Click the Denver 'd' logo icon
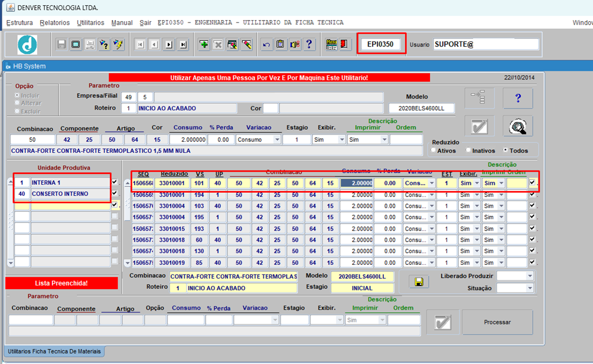The width and height of the screenshot is (593, 364). [27, 45]
